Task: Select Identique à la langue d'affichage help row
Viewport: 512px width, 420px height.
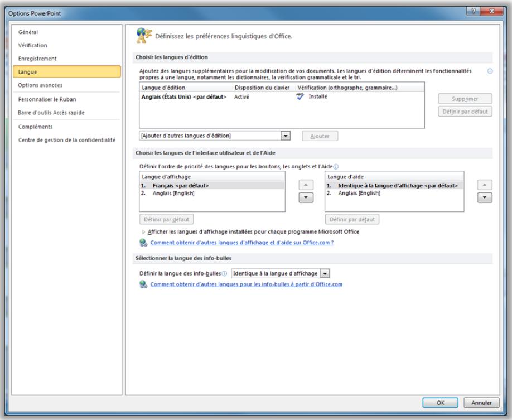Action: click(x=394, y=186)
